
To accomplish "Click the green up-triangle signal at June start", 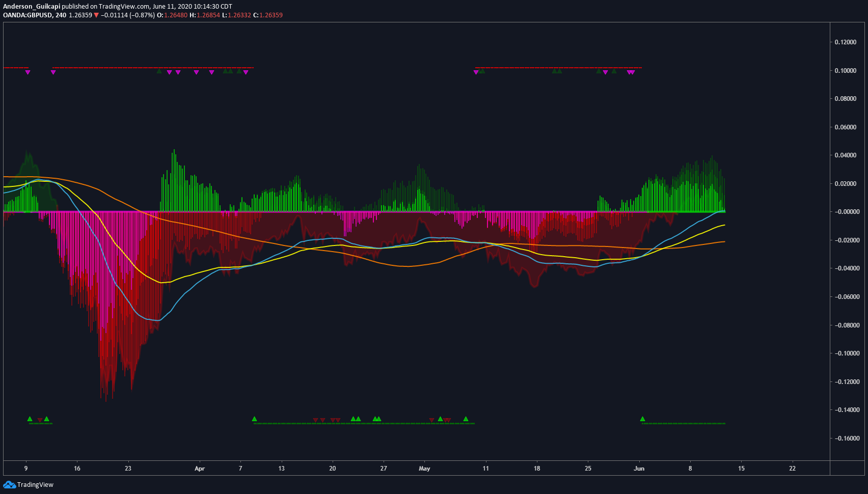I will pos(642,419).
